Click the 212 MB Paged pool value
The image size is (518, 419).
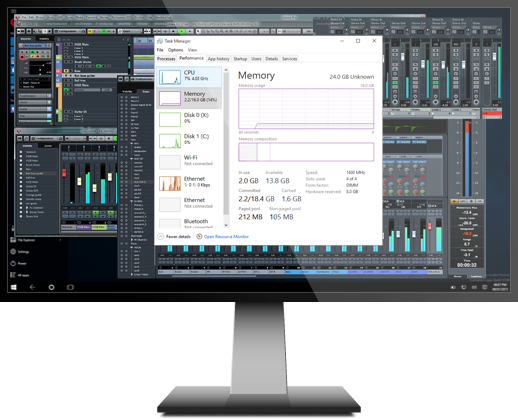250,217
